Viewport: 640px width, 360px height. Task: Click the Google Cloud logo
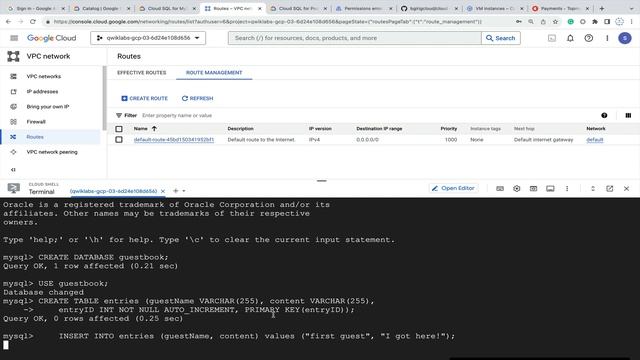click(51, 38)
